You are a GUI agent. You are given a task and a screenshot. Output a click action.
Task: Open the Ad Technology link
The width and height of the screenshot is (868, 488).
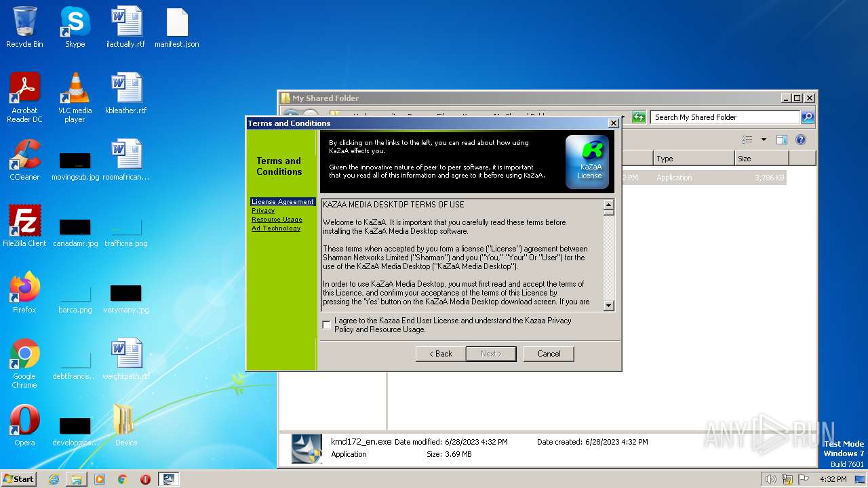point(276,228)
